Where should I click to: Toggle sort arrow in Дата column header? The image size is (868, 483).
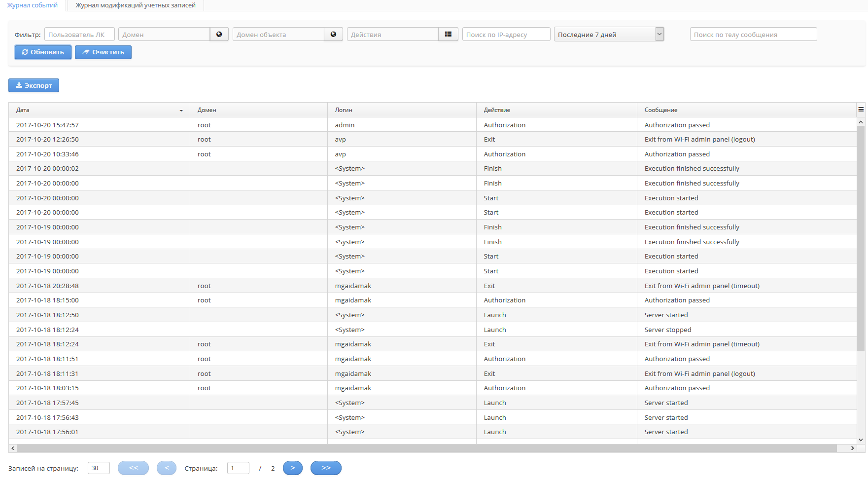pyautogui.click(x=181, y=111)
